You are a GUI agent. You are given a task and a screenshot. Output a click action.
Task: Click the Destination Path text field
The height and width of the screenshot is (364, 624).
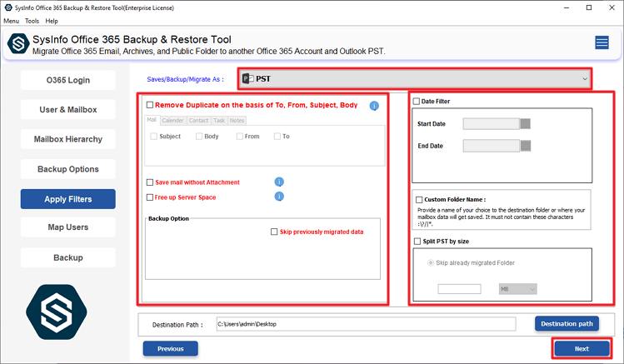(365, 324)
